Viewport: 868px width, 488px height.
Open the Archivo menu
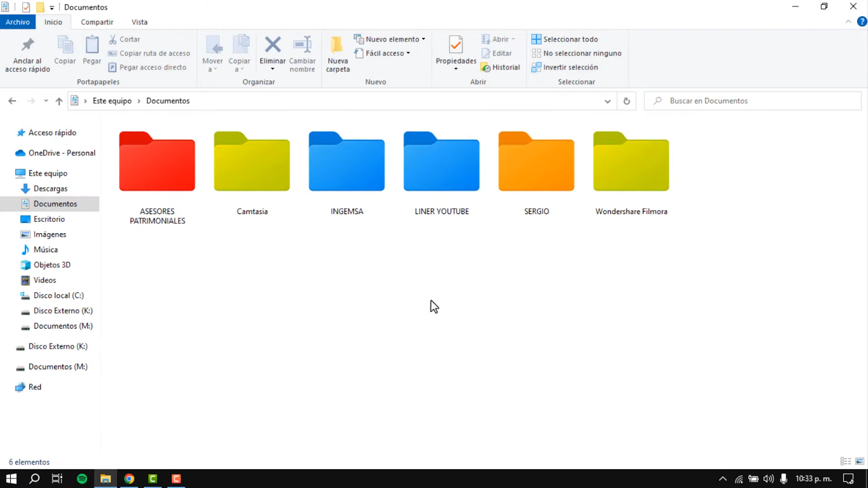(x=18, y=22)
